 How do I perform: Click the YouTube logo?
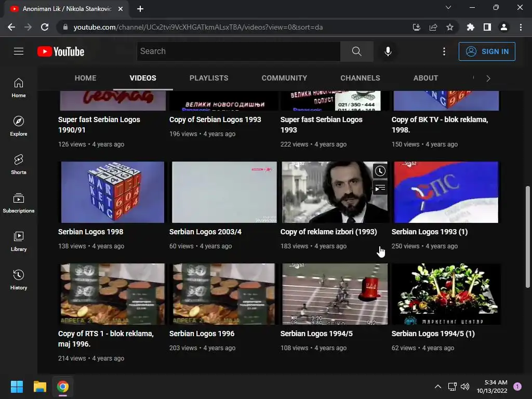click(x=61, y=51)
